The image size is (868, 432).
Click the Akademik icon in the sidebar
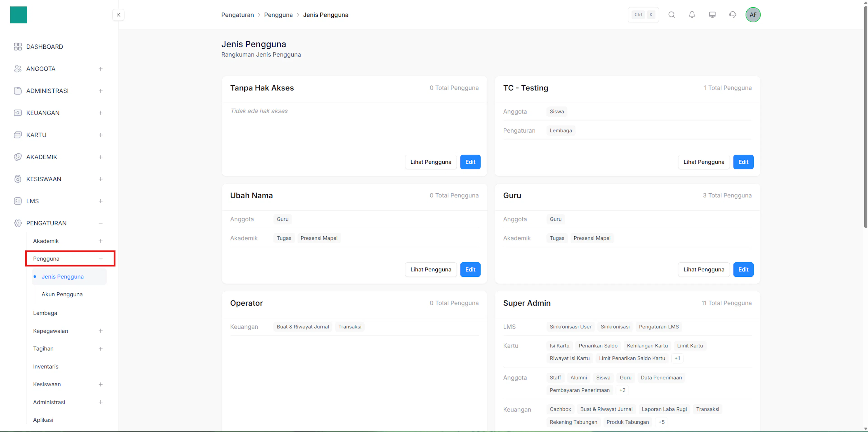tap(18, 157)
